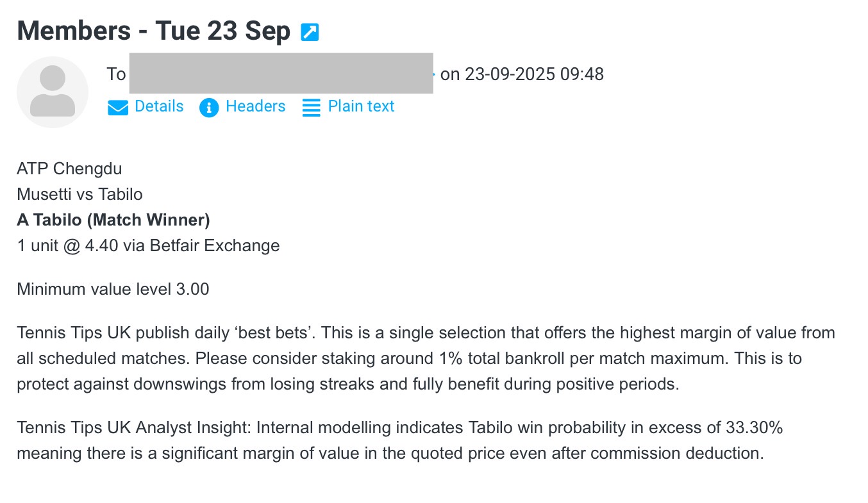Click the redacted recipient address field

click(281, 74)
